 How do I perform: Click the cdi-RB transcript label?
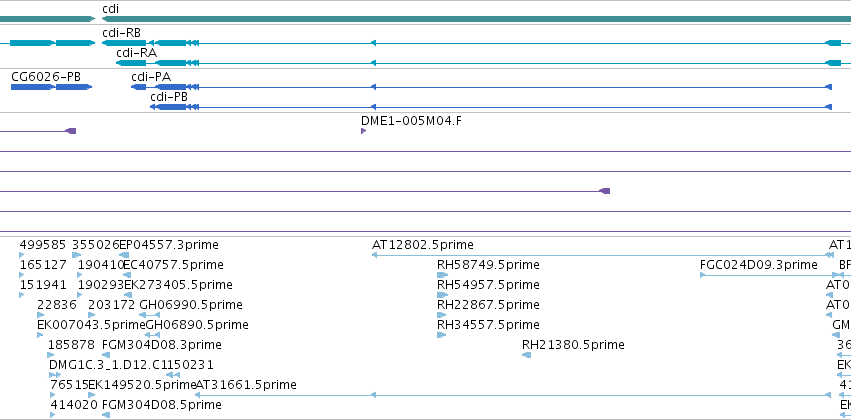pyautogui.click(x=121, y=33)
